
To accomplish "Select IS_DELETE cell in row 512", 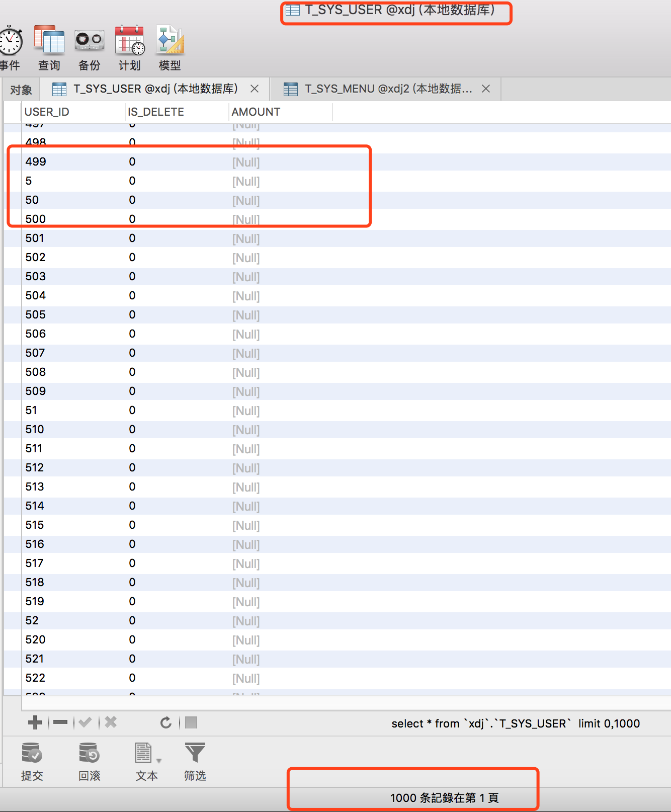I will 177,467.
